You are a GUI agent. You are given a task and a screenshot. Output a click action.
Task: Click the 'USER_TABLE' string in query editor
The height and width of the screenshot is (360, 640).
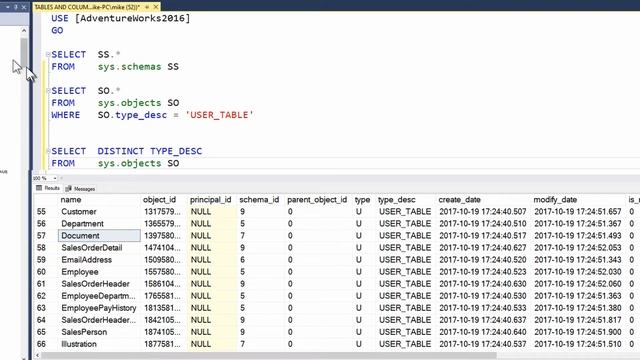coord(220,115)
